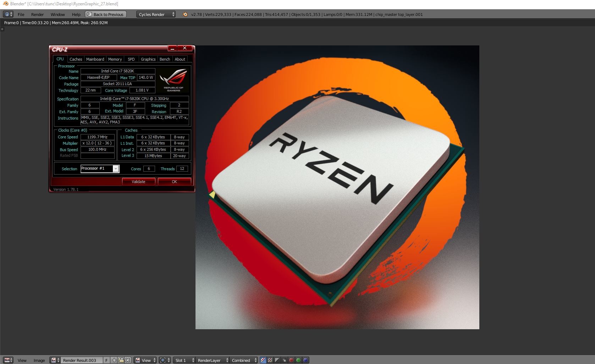595x364 pixels.
Task: Click the Threads value 12
Action: pos(182,169)
